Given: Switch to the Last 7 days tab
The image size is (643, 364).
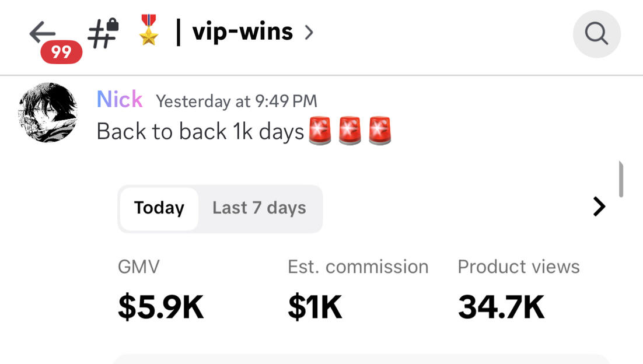Looking at the screenshot, I should 259,208.
